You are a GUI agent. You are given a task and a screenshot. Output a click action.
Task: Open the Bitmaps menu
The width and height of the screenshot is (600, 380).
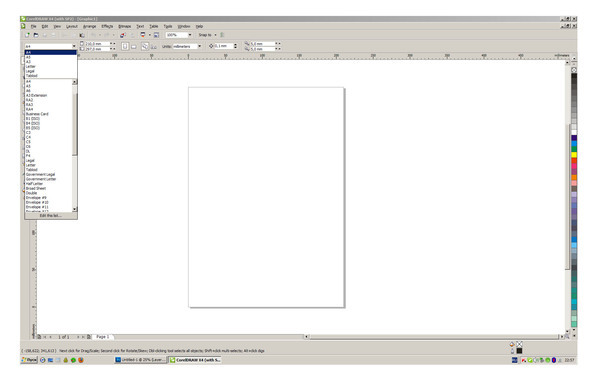point(124,26)
